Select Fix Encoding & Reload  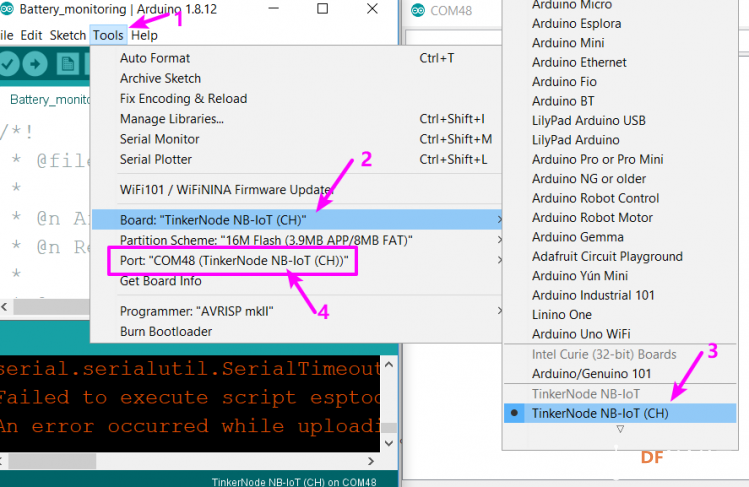[296, 99]
